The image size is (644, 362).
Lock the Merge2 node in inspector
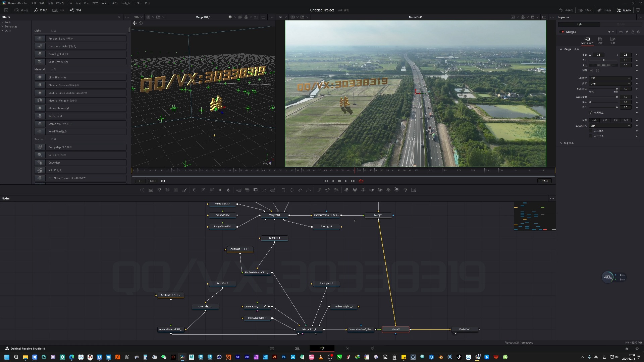point(633,32)
